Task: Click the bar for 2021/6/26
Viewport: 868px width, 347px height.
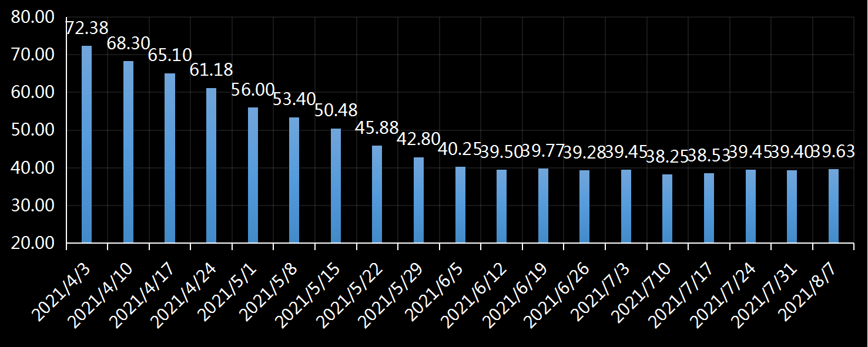Action: pyautogui.click(x=585, y=206)
